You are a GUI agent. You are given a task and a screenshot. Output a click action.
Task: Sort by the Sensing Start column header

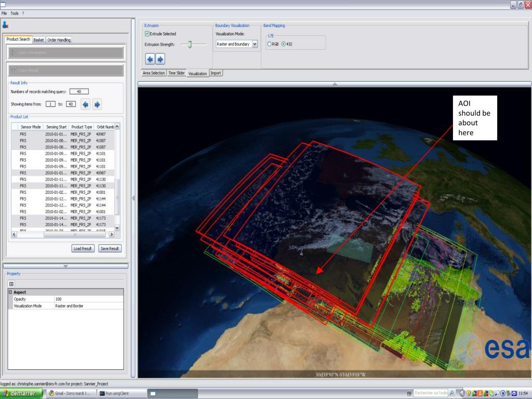click(56, 127)
